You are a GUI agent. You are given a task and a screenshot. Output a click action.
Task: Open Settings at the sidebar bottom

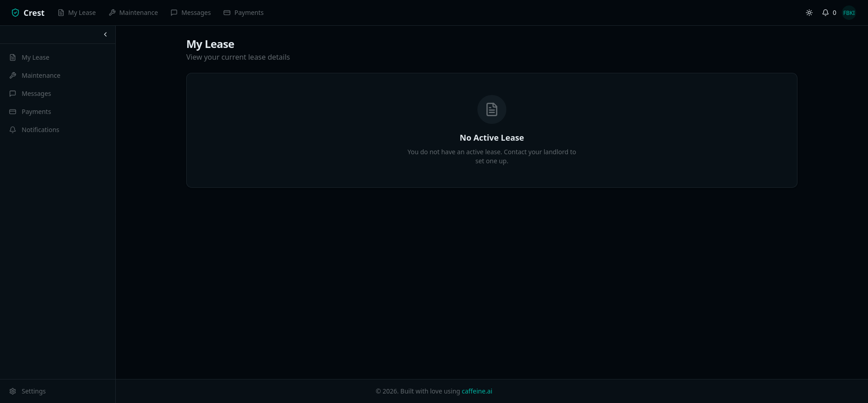click(57, 391)
